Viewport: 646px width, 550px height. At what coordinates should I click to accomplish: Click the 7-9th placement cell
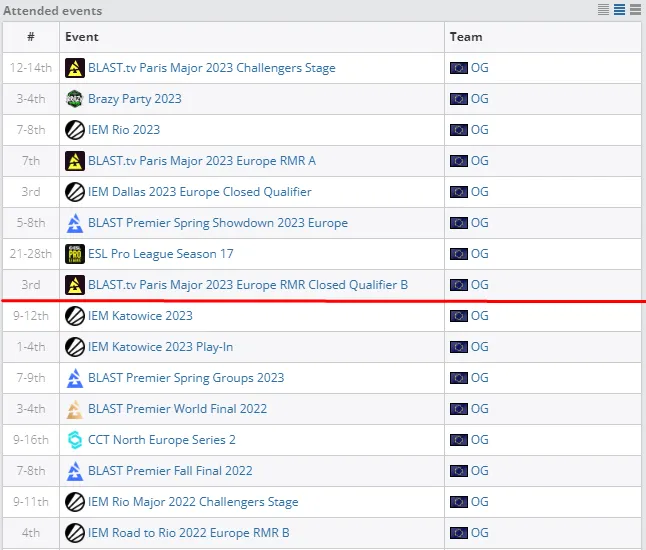coord(31,378)
